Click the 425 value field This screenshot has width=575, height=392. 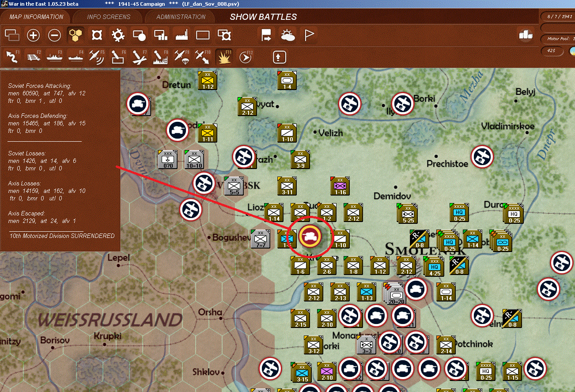(552, 51)
